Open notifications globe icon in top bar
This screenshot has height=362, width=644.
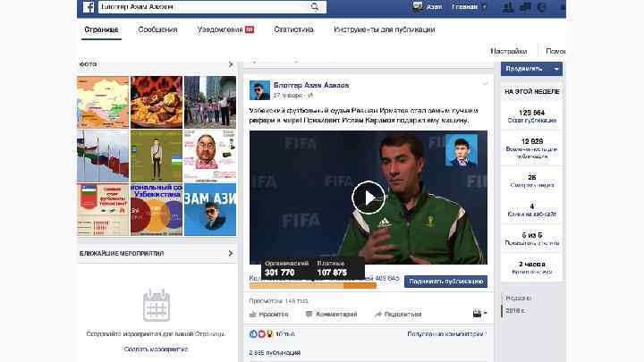(x=541, y=7)
